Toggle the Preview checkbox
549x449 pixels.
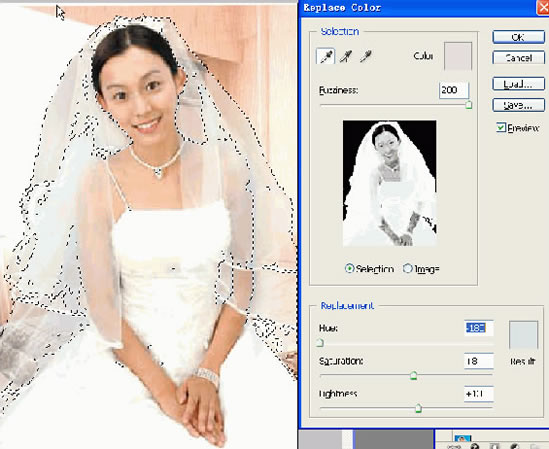pos(501,127)
